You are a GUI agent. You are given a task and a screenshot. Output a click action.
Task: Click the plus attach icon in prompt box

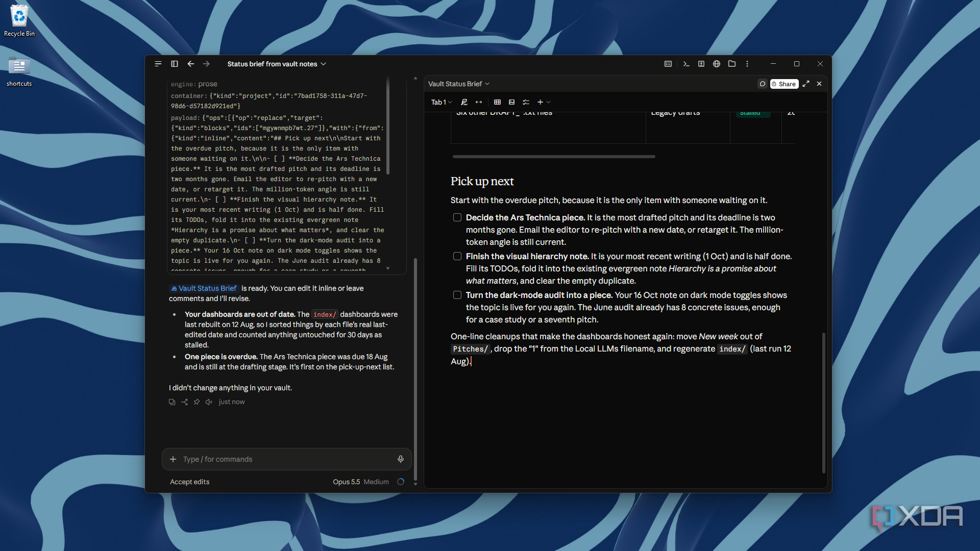[x=173, y=459]
